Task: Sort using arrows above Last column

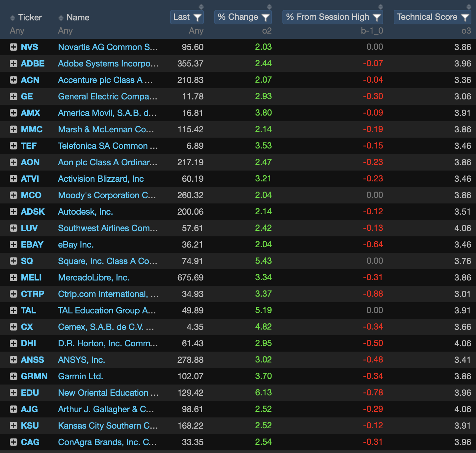Action: tap(201, 7)
